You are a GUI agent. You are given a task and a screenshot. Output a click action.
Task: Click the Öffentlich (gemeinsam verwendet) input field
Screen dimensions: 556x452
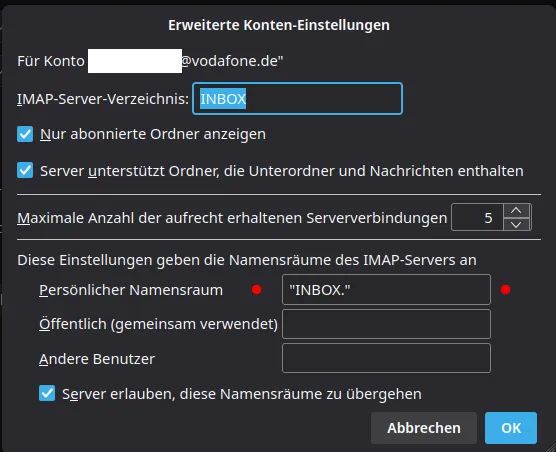point(386,324)
